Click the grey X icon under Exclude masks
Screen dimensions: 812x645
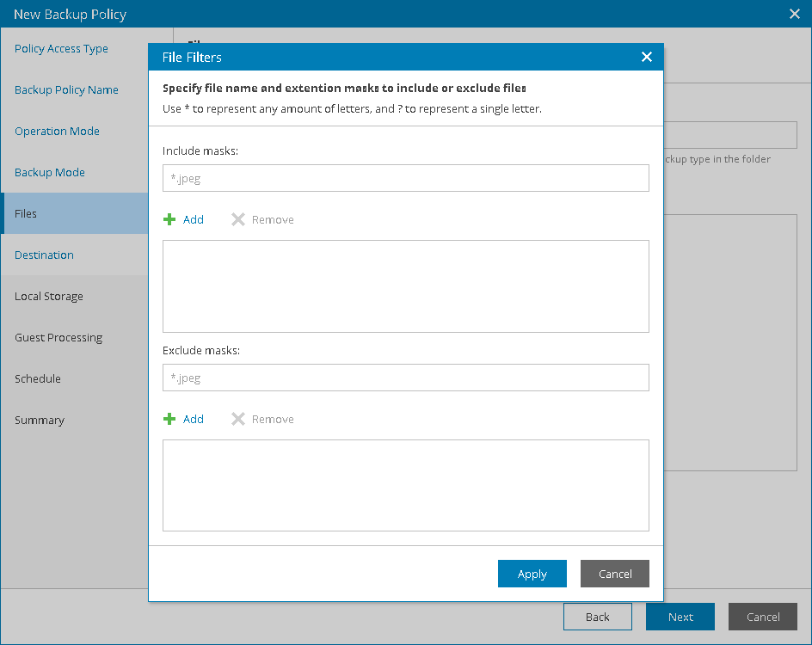point(238,419)
